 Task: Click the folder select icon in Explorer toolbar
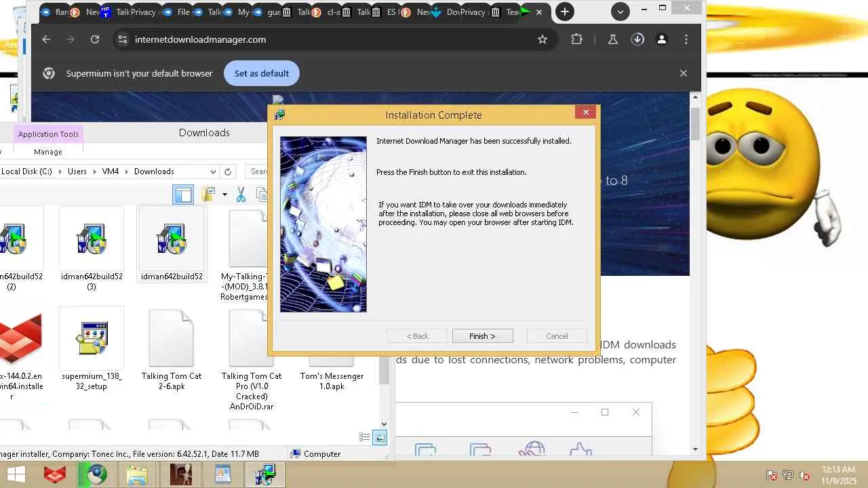pos(208,195)
